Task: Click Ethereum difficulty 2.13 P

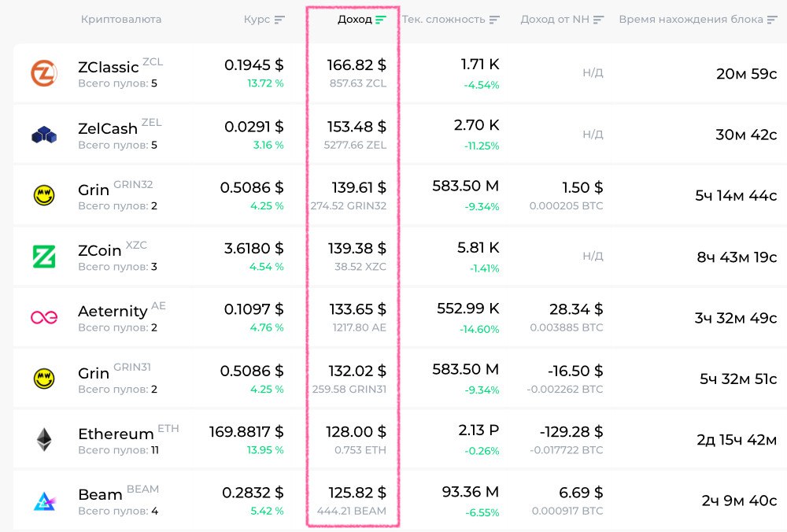Action: click(478, 430)
